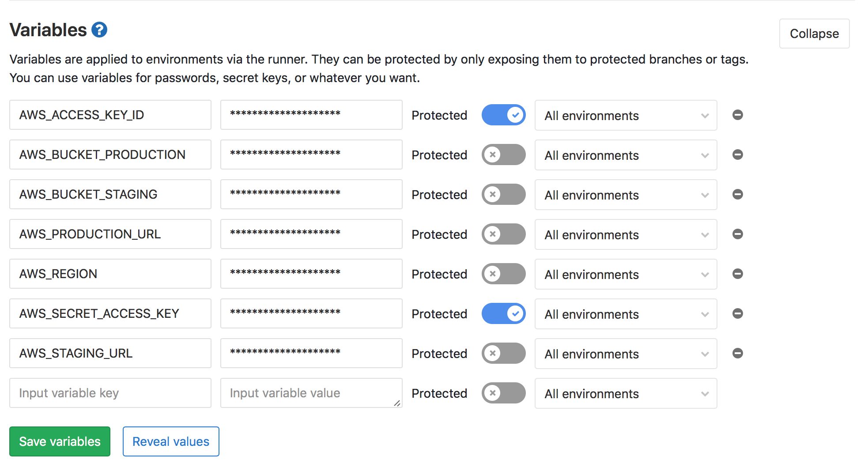Click the Reveal values button

pyautogui.click(x=171, y=441)
